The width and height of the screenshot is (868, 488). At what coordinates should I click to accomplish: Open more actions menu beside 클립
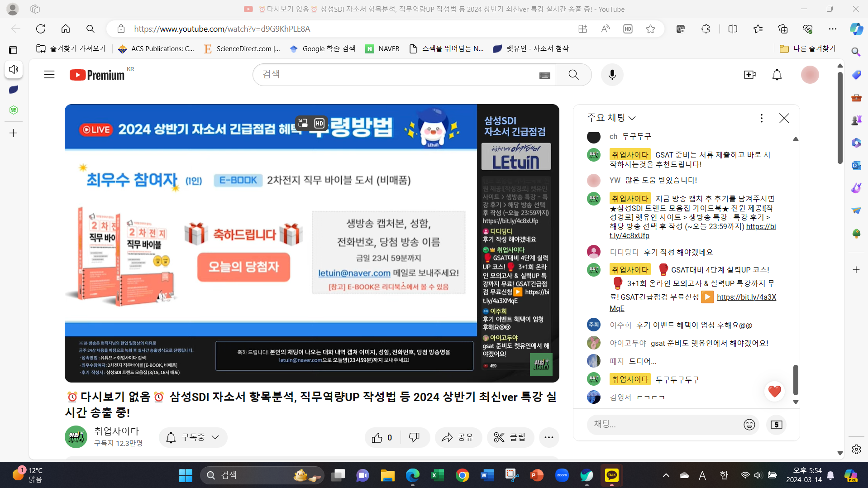[548, 437]
